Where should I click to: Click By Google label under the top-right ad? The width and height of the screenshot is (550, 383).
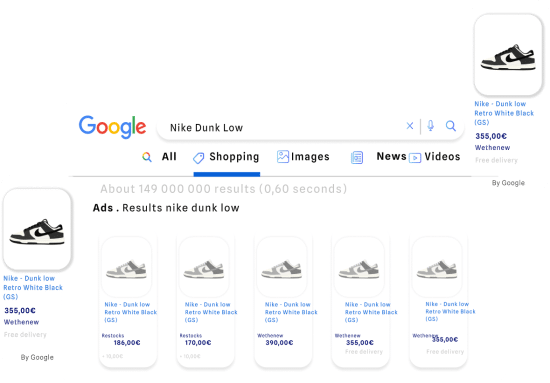click(x=508, y=183)
